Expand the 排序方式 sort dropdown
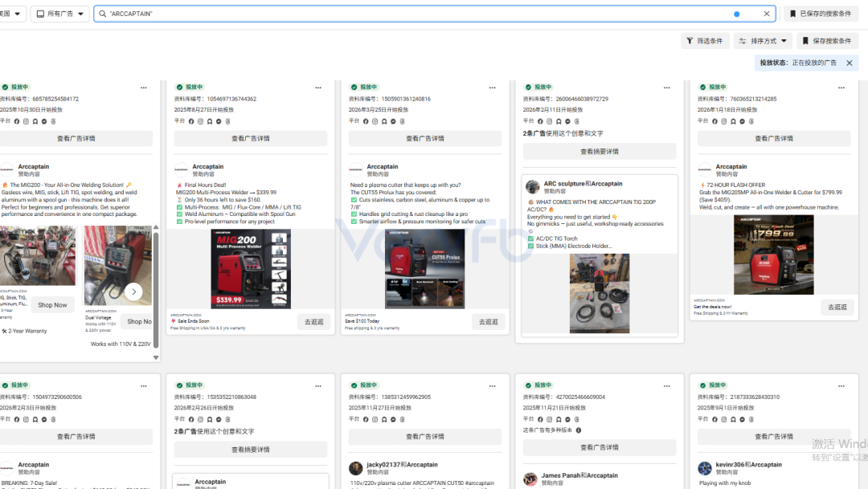Image resolution: width=868 pixels, height=489 pixels. pos(764,41)
